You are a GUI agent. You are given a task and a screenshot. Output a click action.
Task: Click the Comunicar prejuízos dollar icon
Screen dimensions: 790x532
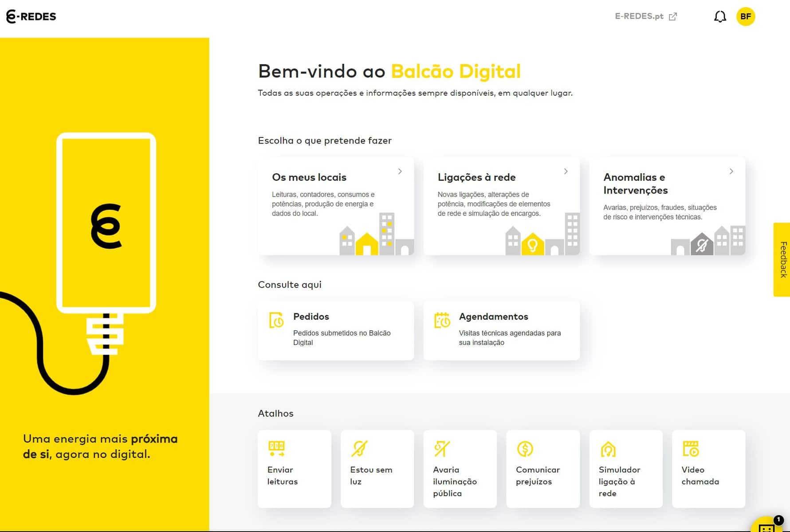[525, 449]
